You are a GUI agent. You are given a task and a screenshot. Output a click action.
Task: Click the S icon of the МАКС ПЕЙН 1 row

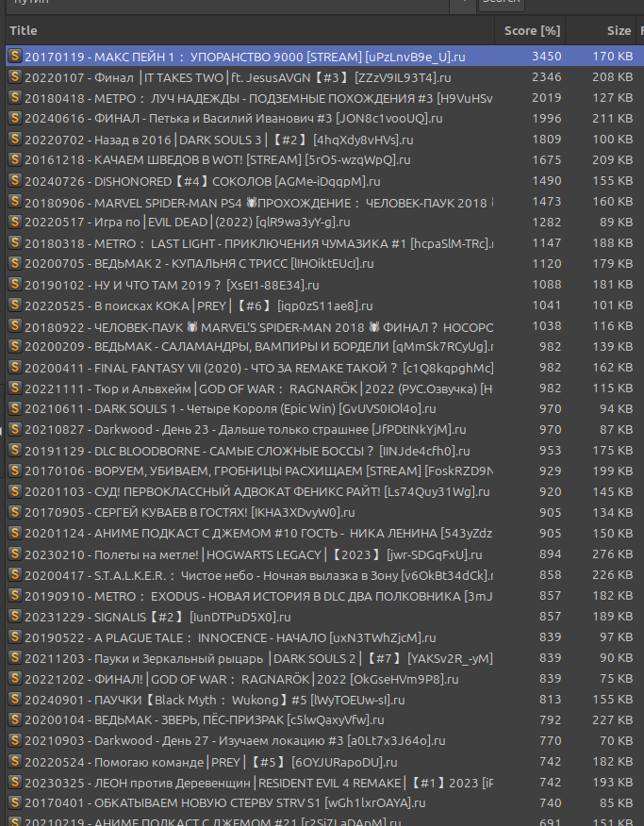tap(15, 56)
